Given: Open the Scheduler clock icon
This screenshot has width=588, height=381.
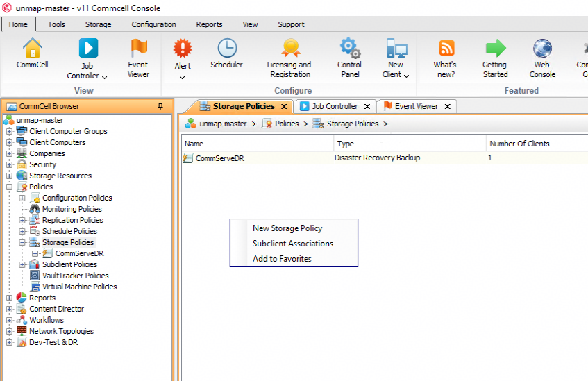Looking at the screenshot, I should (227, 48).
